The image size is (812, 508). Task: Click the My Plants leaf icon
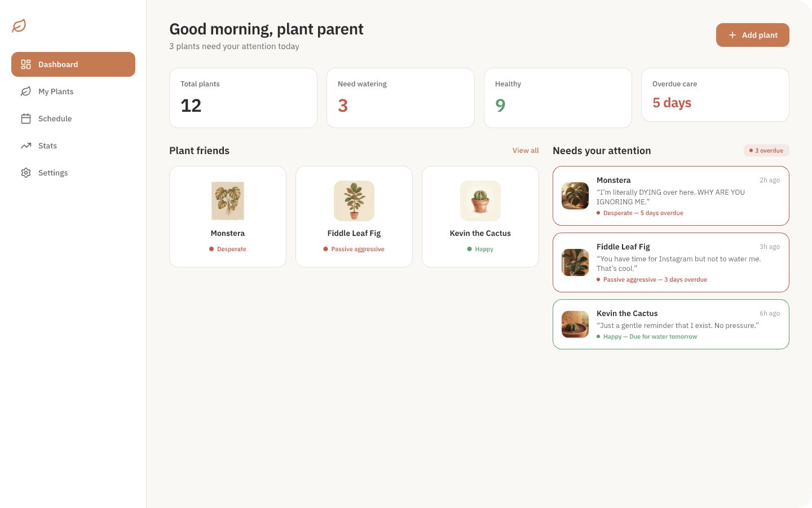(26, 91)
